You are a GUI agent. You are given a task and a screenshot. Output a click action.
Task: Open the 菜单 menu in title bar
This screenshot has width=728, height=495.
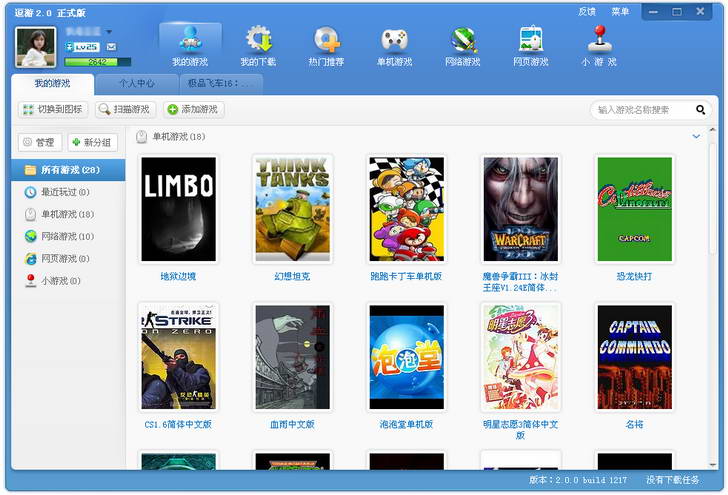pyautogui.click(x=620, y=12)
